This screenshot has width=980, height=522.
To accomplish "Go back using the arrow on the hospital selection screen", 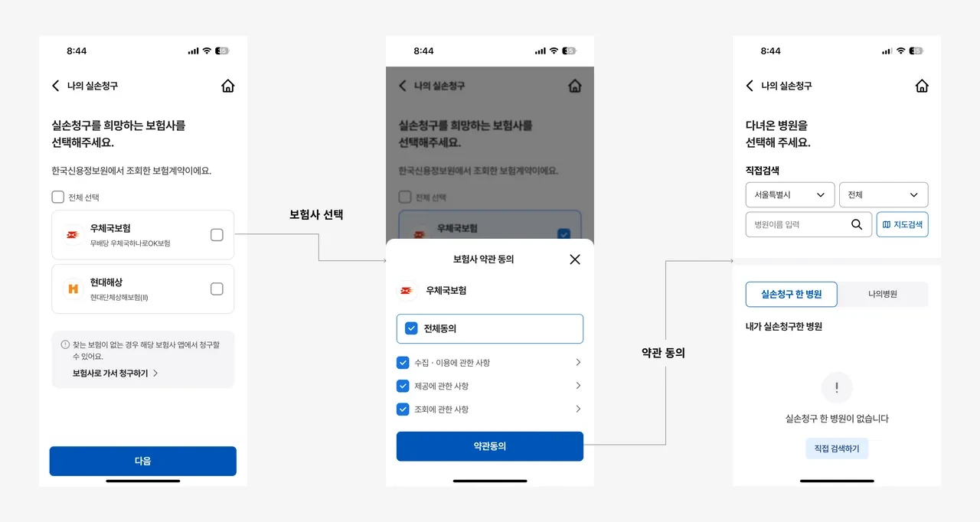I will [x=750, y=86].
